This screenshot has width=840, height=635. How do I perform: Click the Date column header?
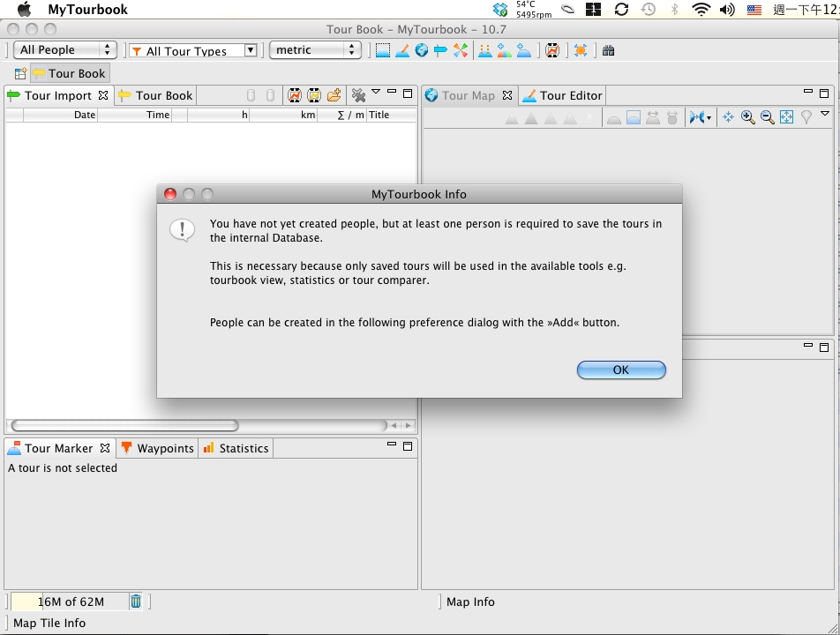61,115
